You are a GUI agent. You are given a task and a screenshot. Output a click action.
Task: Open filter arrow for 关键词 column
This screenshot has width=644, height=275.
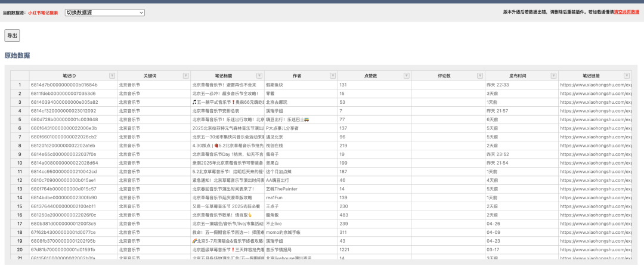[185, 76]
